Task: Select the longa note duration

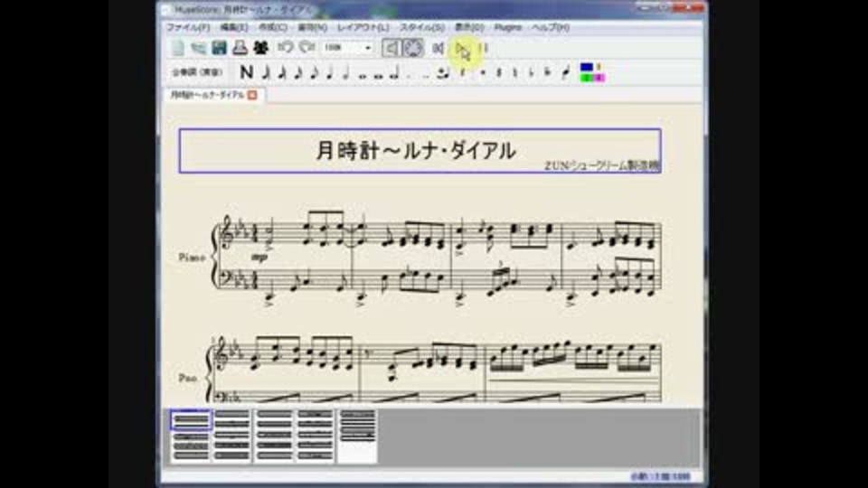Action: pyautogui.click(x=395, y=72)
